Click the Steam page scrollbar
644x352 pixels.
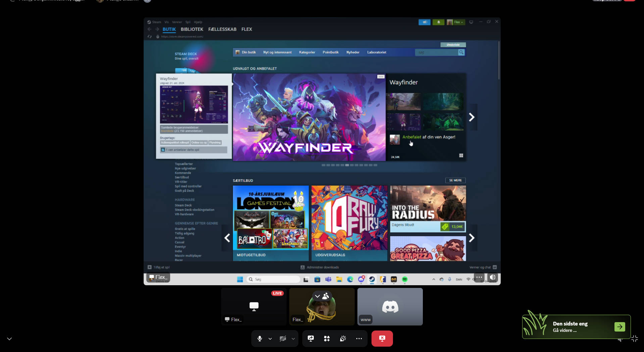(x=499, y=60)
